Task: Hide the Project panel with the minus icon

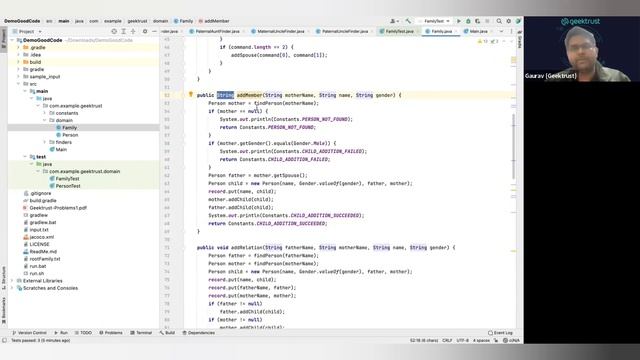Action: 154,31
